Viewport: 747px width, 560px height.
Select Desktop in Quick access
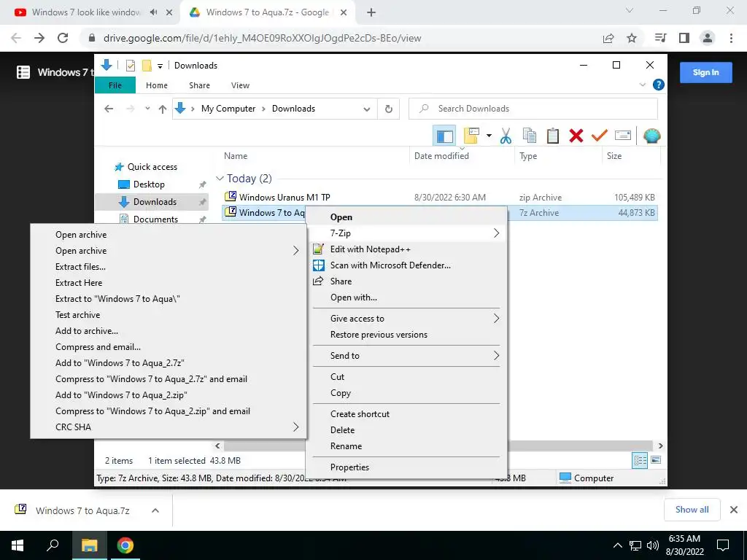149,184
